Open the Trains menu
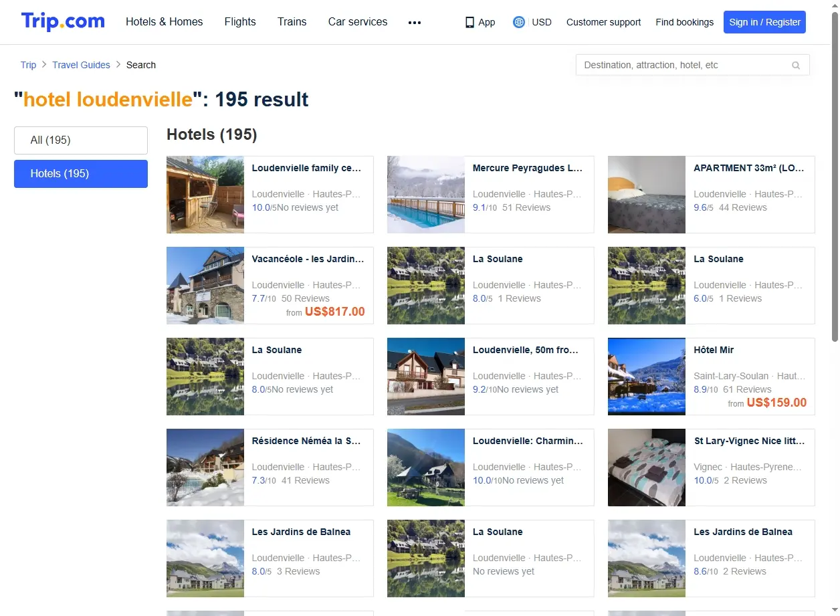This screenshot has height=616, width=840. [x=292, y=21]
